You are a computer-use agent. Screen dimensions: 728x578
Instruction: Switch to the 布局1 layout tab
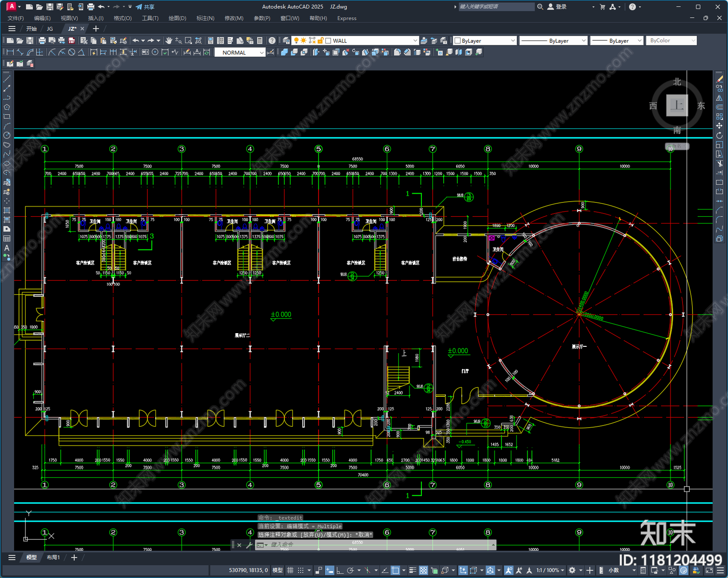pyautogui.click(x=53, y=558)
